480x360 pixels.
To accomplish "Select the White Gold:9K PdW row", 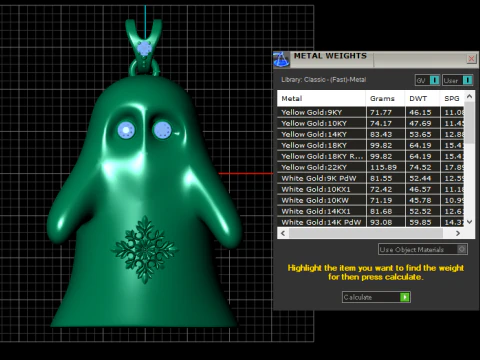I will [371, 178].
